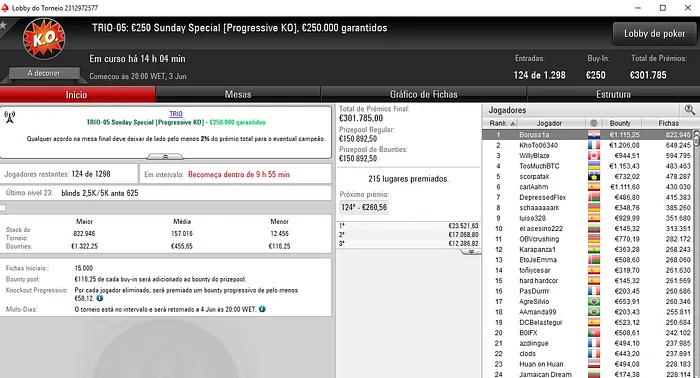Image resolution: width=700 pixels, height=378 pixels.
Task: Select player row azdiingue
Action: (588, 343)
